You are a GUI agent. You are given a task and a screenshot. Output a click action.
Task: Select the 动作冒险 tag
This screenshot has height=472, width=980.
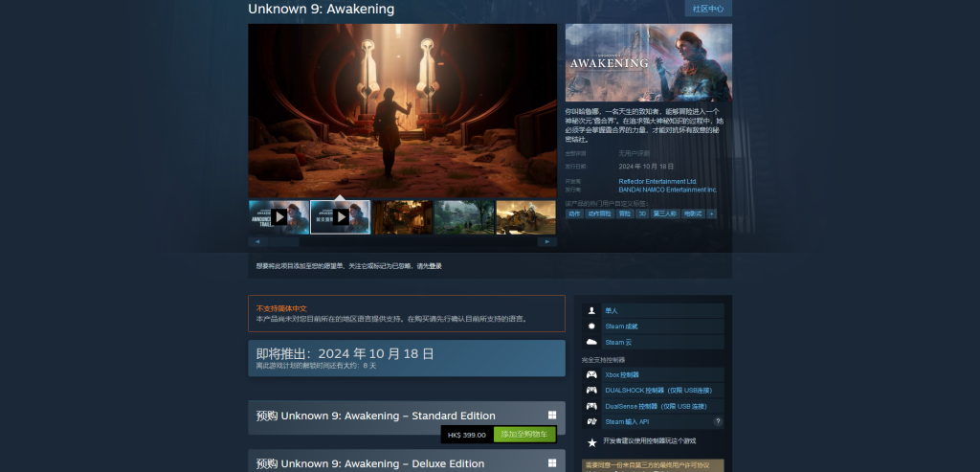(x=599, y=214)
